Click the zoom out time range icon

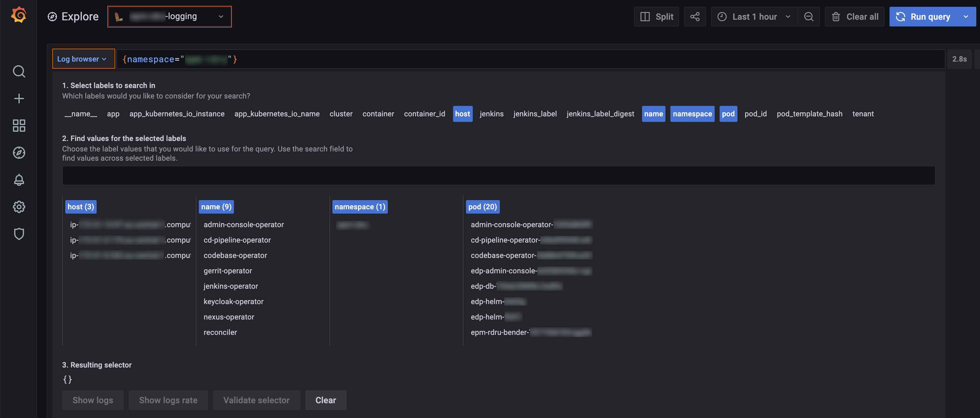coord(809,16)
